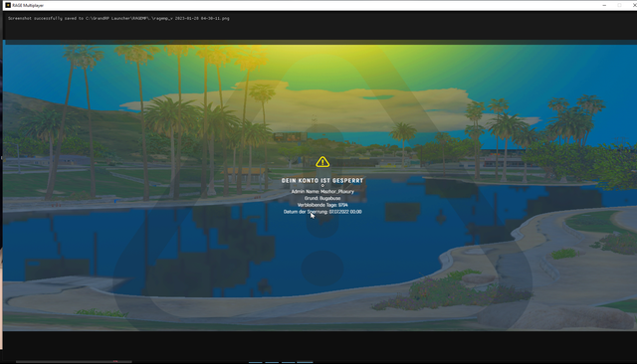Screen dimensions: 637x364
Task: Click the yellow warning triangle icon
Action: (x=322, y=162)
